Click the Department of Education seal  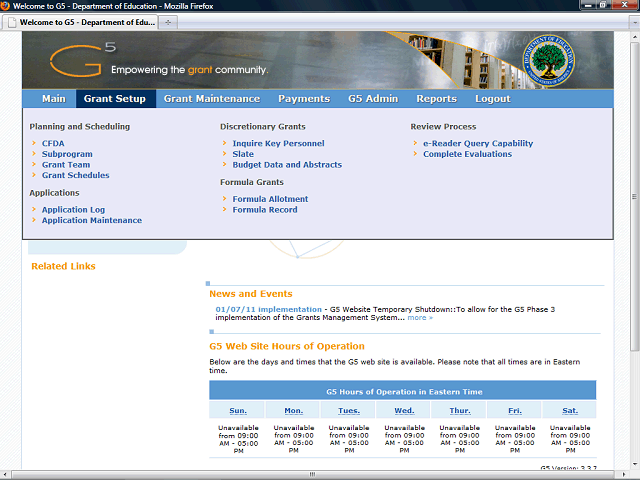549,60
